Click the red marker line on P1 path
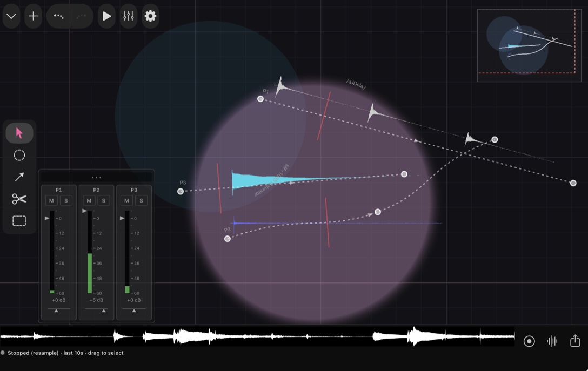The image size is (588, 371). (x=324, y=116)
